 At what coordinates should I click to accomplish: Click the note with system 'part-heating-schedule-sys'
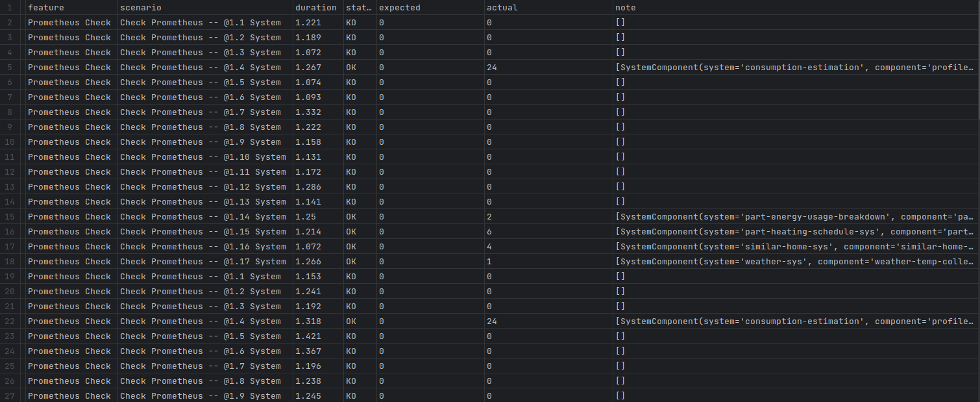coord(795,232)
